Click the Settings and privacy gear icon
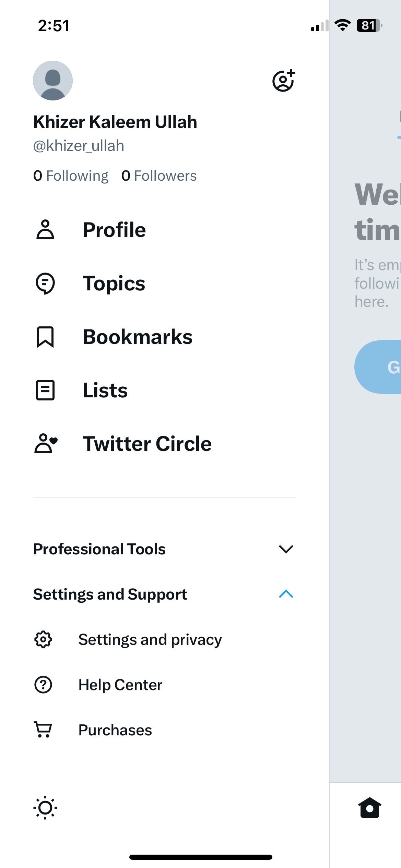Viewport: 401px width, 868px height. point(43,639)
